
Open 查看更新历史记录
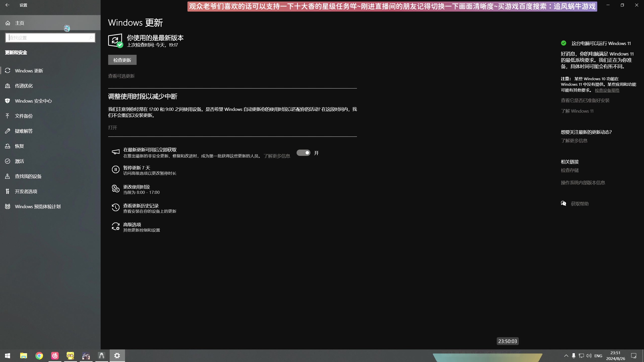149,208
